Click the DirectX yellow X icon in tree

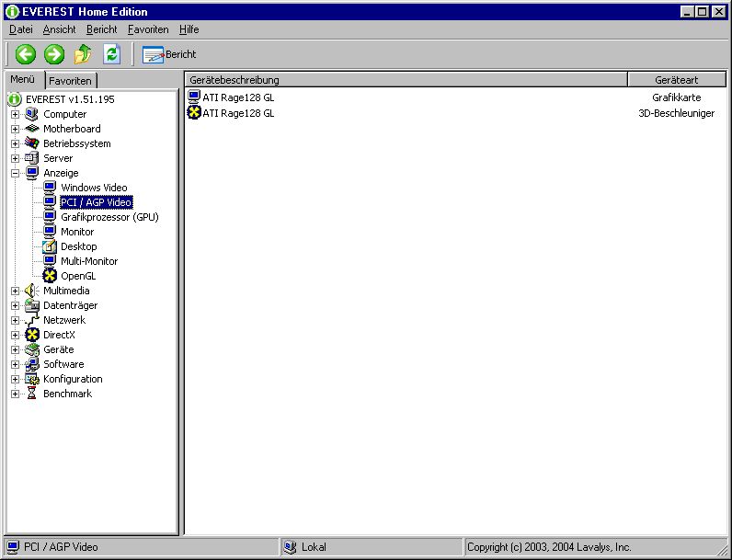(32, 335)
